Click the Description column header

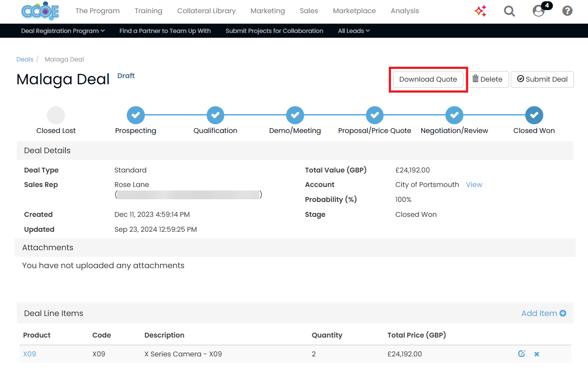[x=164, y=335]
